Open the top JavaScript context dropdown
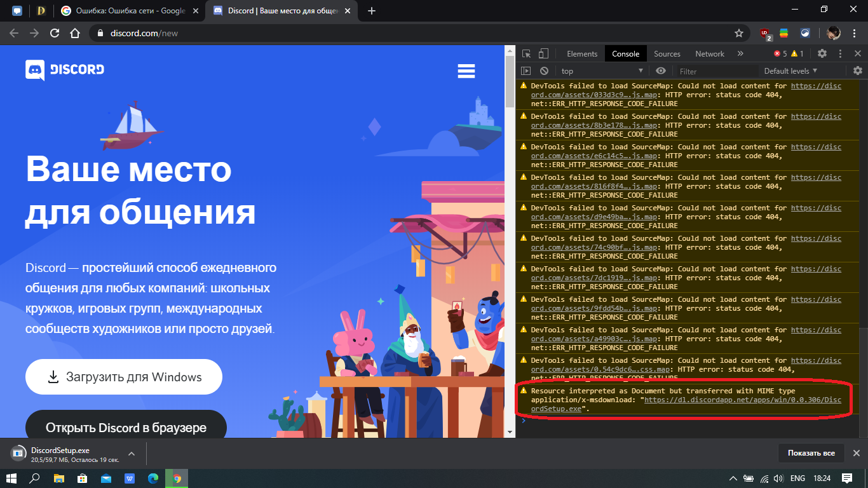This screenshot has width=868, height=488. (x=602, y=71)
